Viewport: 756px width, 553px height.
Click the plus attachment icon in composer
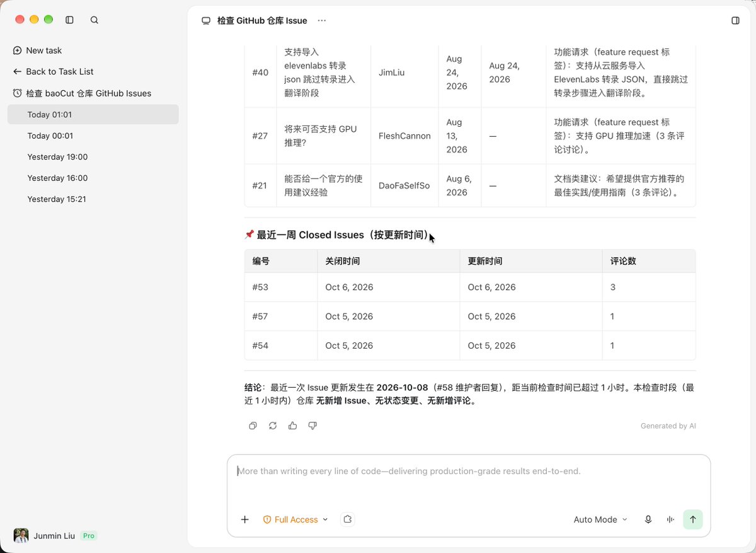245,520
